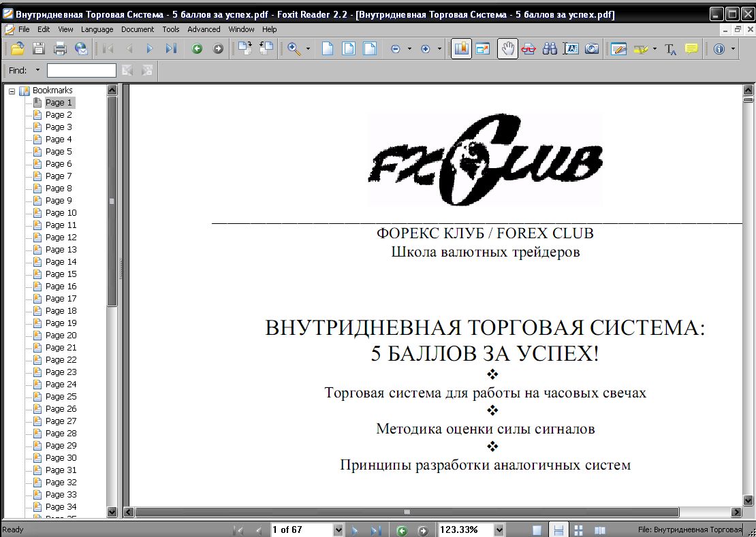Screen dimensions: 756x537
Task: Toggle the navigation panel bookmark button
Action: tap(461, 48)
